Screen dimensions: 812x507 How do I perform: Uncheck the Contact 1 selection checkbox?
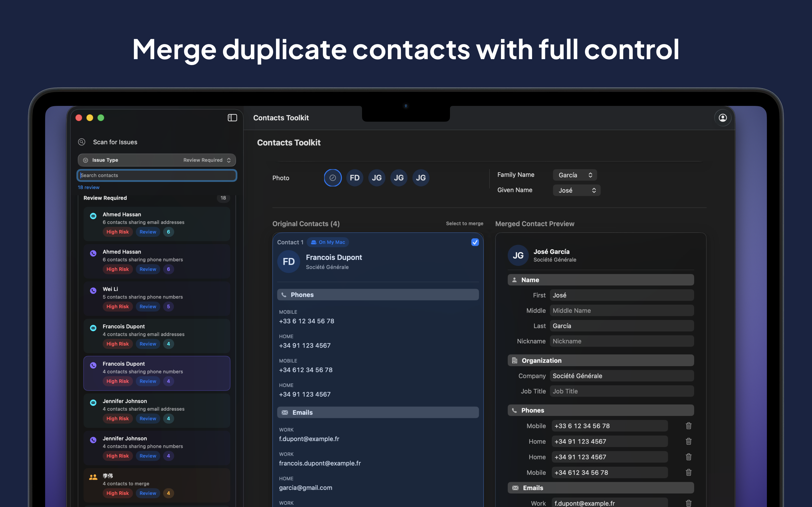(475, 242)
